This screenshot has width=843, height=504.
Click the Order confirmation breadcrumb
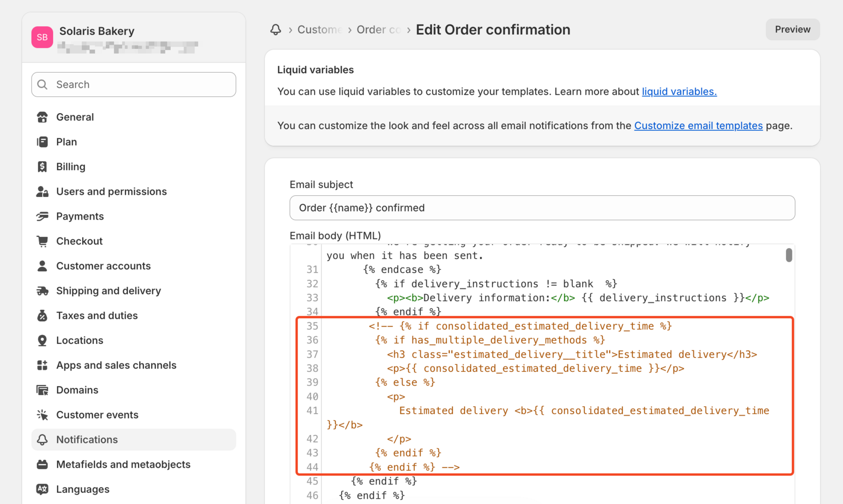point(379,29)
